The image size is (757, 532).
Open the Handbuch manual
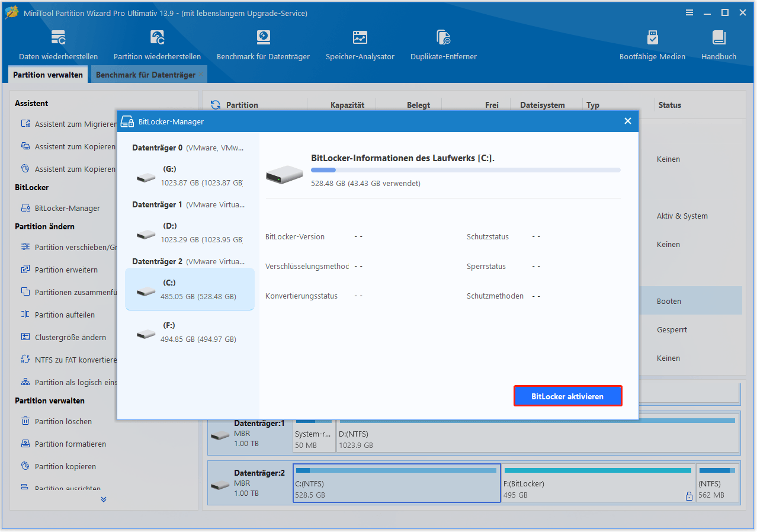coord(718,46)
